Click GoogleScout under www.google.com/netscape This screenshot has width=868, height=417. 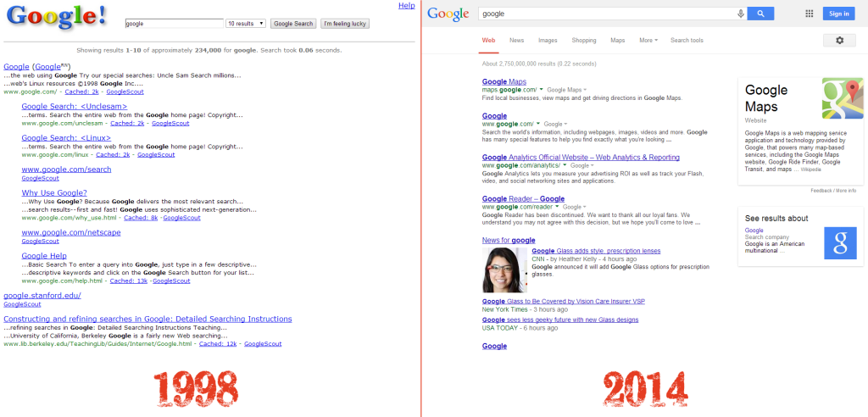coord(41,241)
